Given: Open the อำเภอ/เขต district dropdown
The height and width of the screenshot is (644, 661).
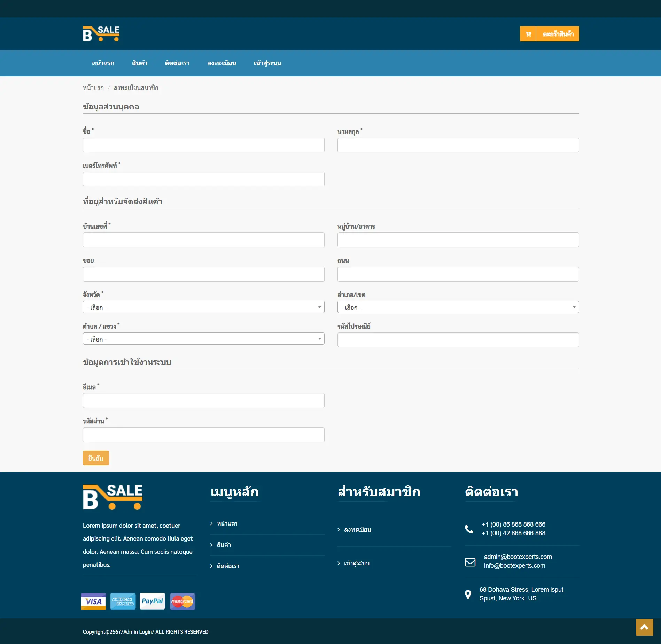Looking at the screenshot, I should pyautogui.click(x=458, y=307).
